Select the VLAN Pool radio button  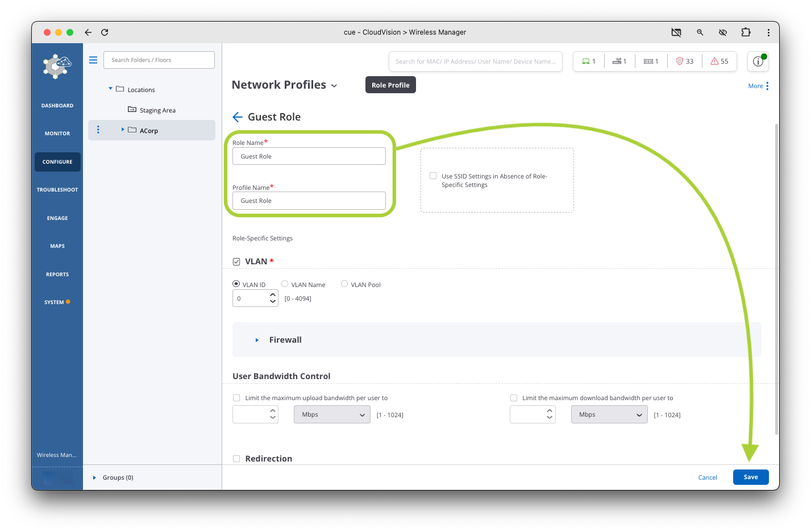point(344,284)
